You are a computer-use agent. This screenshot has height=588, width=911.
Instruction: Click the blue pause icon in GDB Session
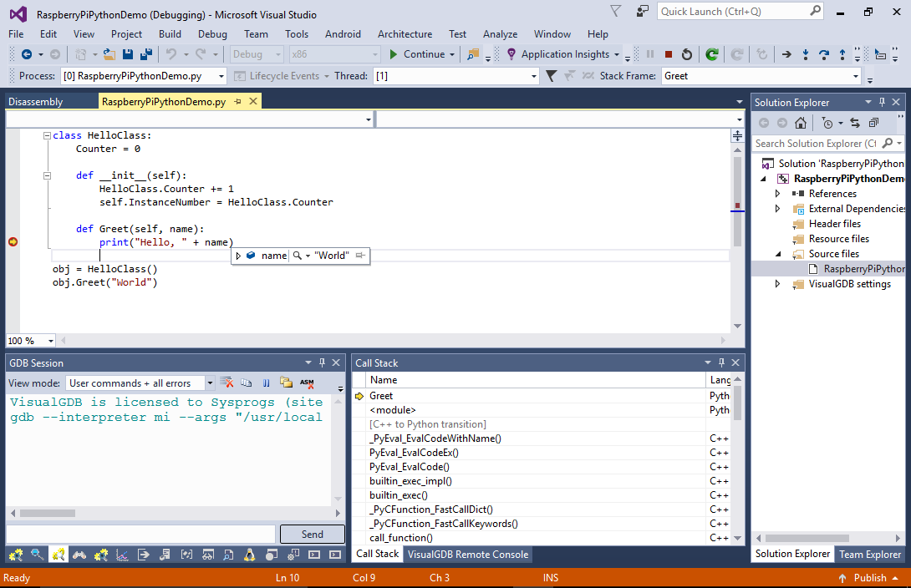coord(266,383)
